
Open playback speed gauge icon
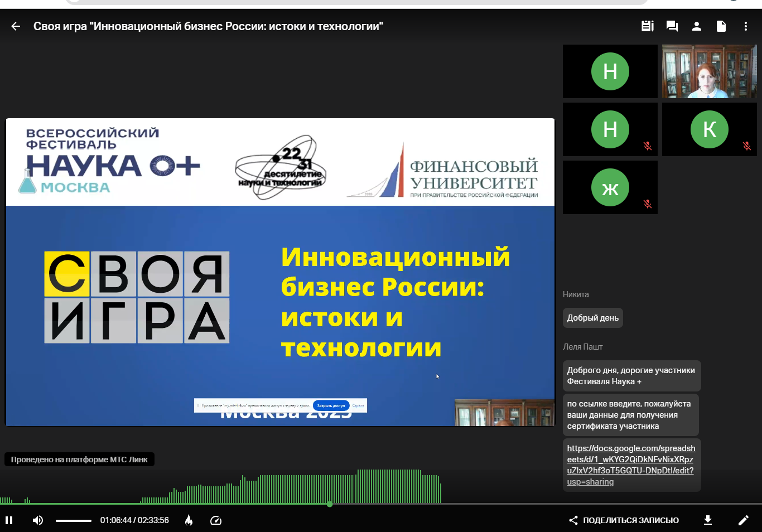(216, 520)
